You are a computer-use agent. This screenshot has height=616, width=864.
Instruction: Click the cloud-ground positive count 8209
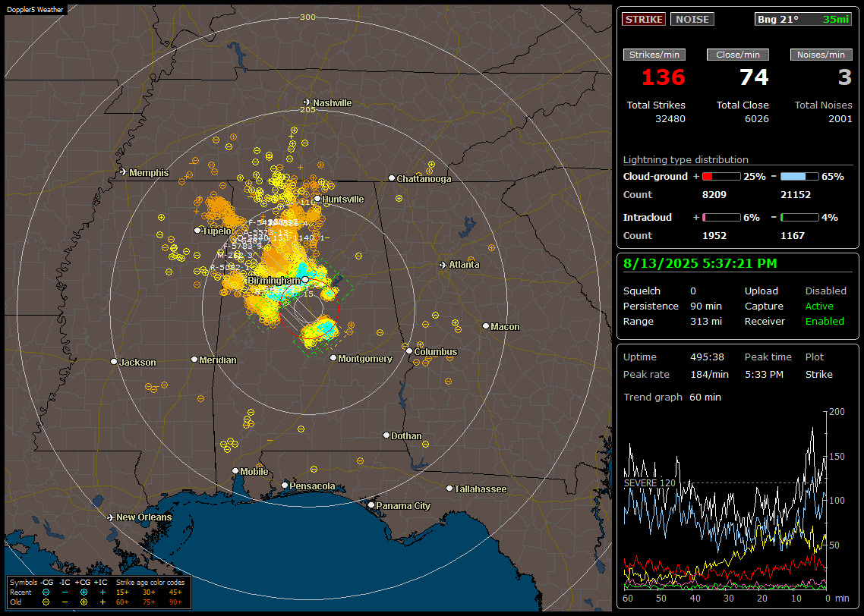(x=714, y=194)
